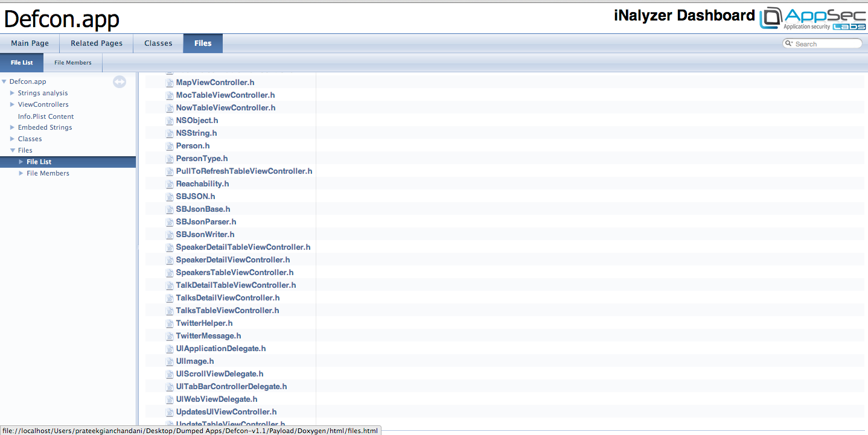Click the document icon beside TwitterHelper.h

pyautogui.click(x=170, y=323)
